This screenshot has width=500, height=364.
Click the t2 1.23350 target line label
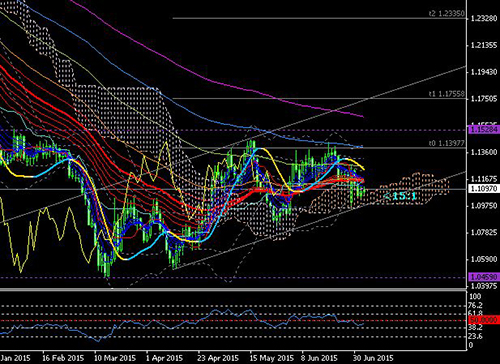446,14
